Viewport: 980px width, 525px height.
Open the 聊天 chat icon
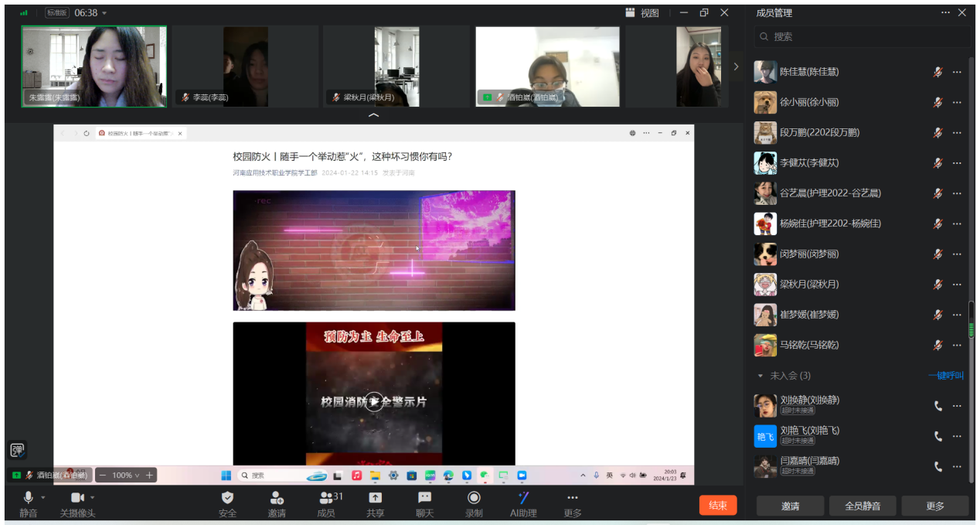tap(424, 498)
